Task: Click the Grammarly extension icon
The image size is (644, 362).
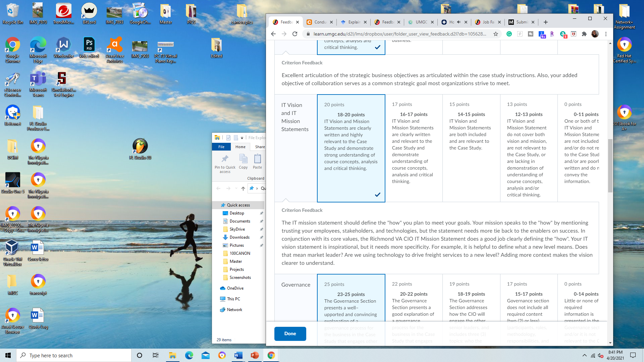Action: click(x=509, y=34)
